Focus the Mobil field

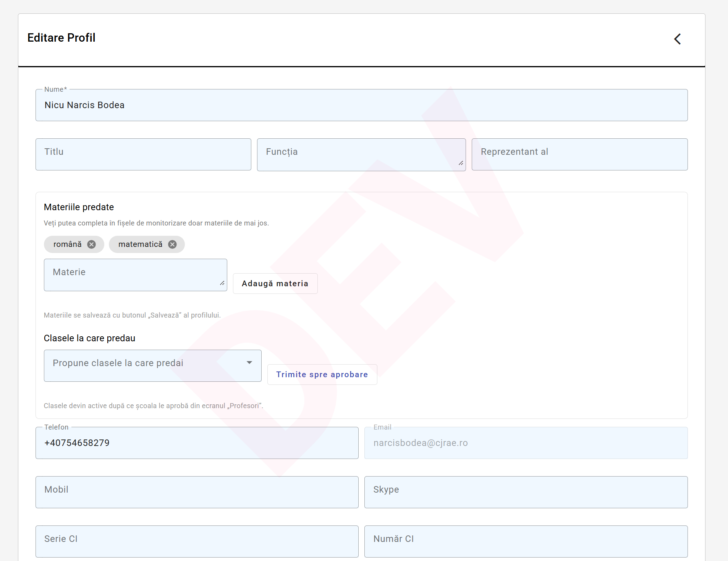(x=197, y=492)
